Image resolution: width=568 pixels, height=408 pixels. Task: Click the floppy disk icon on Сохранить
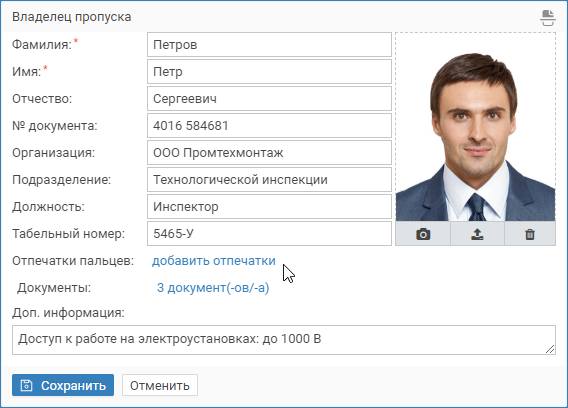(x=26, y=385)
